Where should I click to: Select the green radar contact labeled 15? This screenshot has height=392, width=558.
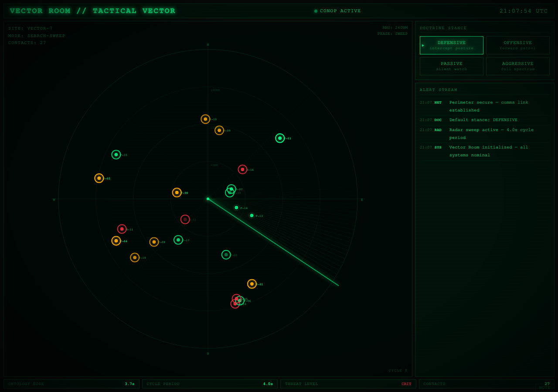[x=116, y=155]
